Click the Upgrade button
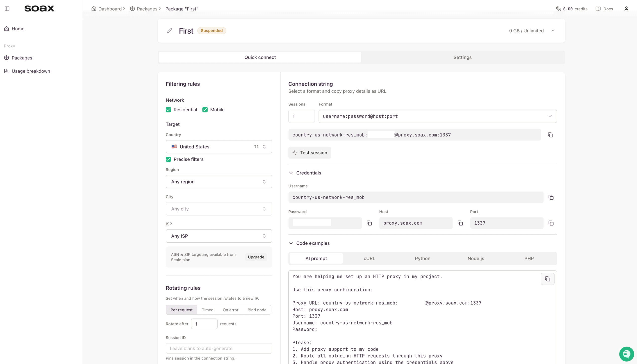The image size is (637, 364). [x=256, y=257]
